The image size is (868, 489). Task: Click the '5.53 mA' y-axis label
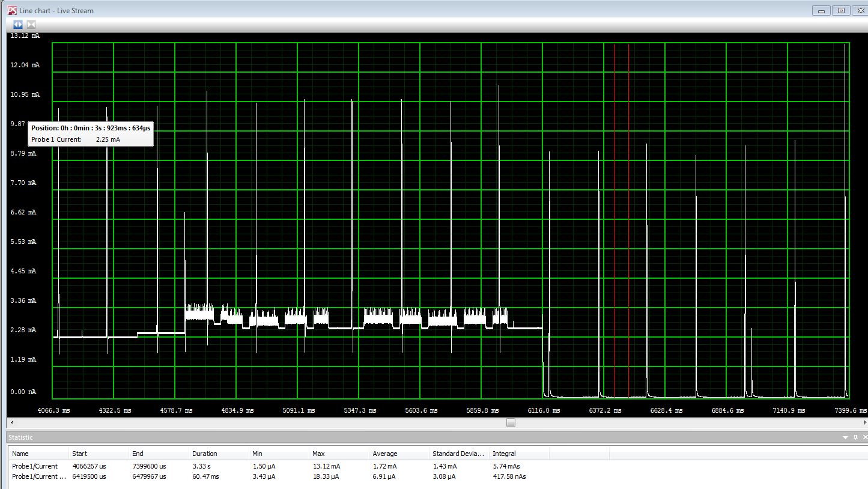pyautogui.click(x=23, y=241)
